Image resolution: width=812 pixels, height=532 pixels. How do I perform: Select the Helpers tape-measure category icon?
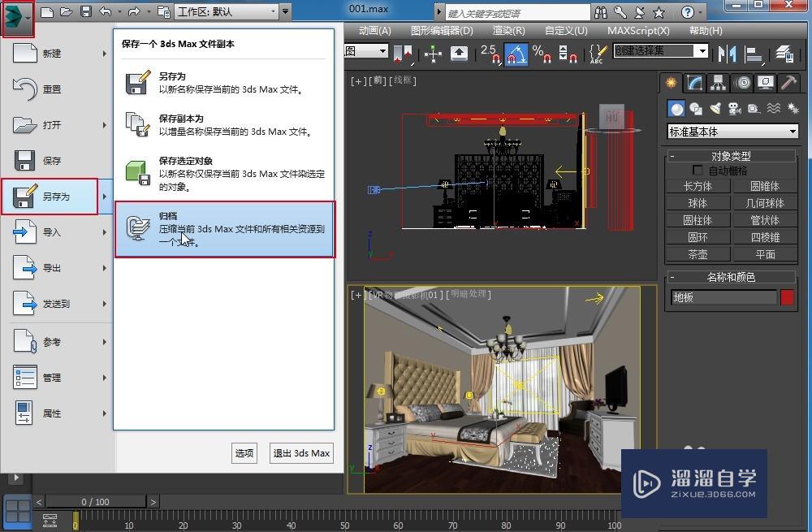coord(754,109)
